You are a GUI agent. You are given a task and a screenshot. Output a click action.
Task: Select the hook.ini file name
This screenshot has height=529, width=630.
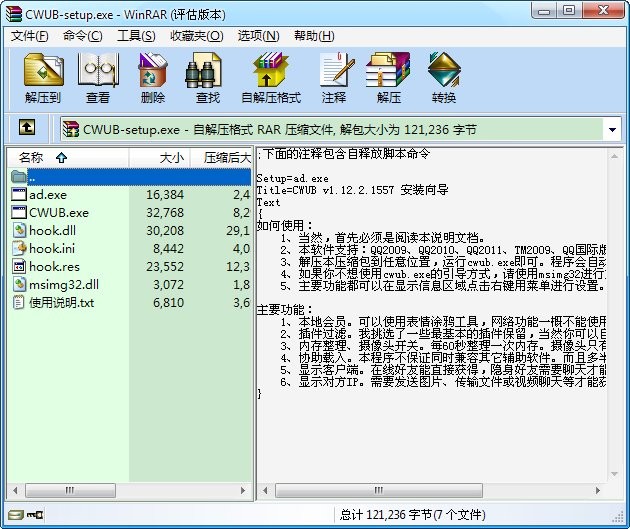click(52, 249)
